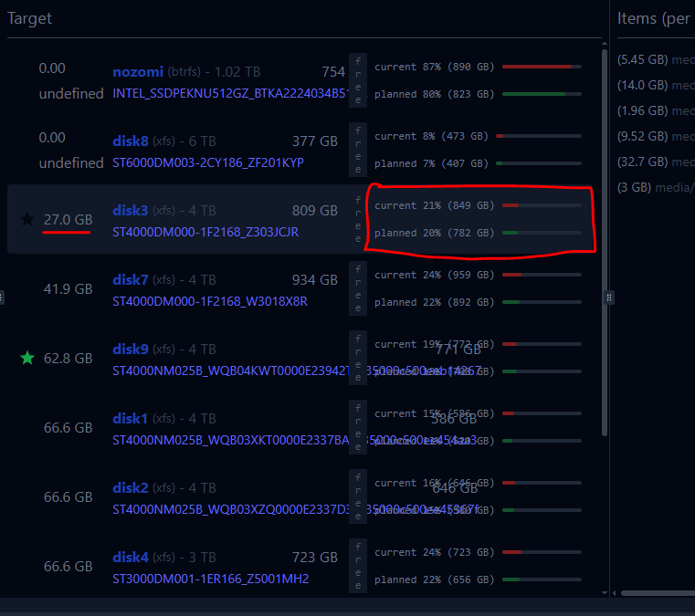Click the free label on disk7 row
Image resolution: width=695 pixels, height=616 pixels.
pos(358,288)
